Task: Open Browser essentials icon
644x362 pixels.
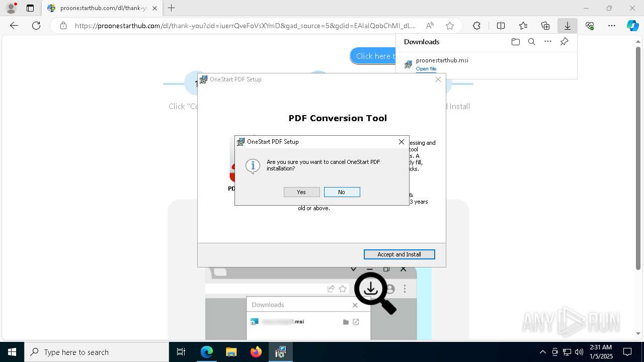Action: (x=590, y=26)
